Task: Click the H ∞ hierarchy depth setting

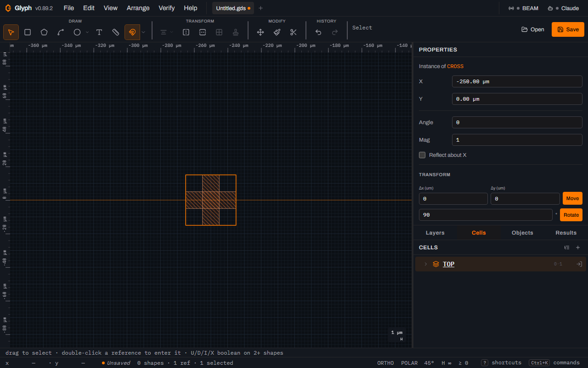Action: click(447, 363)
